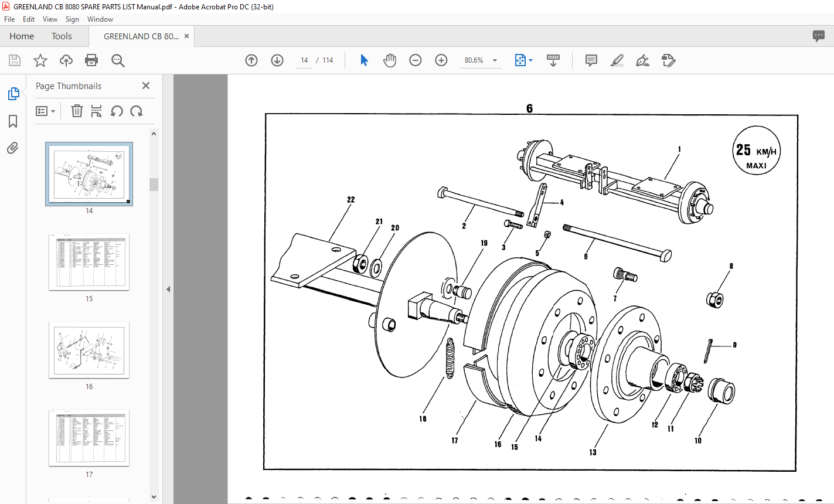This screenshot has height=504, width=834.
Task: Rotate page counterclockwise
Action: 117,111
